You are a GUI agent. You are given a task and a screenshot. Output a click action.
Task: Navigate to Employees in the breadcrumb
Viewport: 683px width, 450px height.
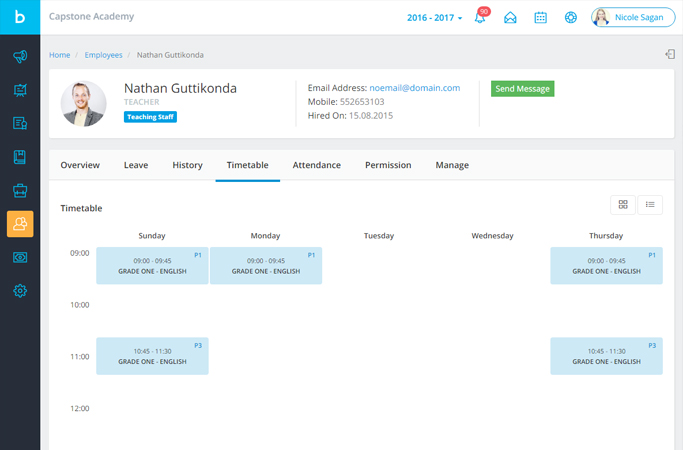[x=104, y=55]
